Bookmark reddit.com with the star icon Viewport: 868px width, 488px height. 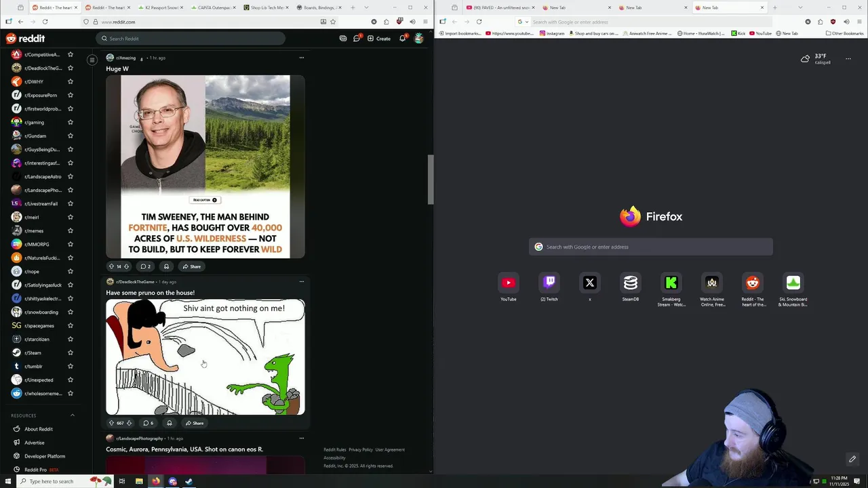tap(333, 22)
